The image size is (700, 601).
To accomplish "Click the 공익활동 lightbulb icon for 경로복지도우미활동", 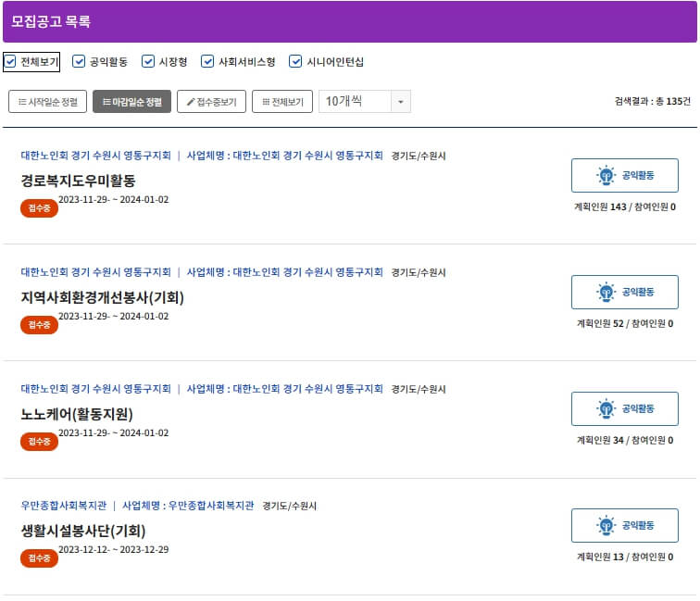I will (x=606, y=175).
